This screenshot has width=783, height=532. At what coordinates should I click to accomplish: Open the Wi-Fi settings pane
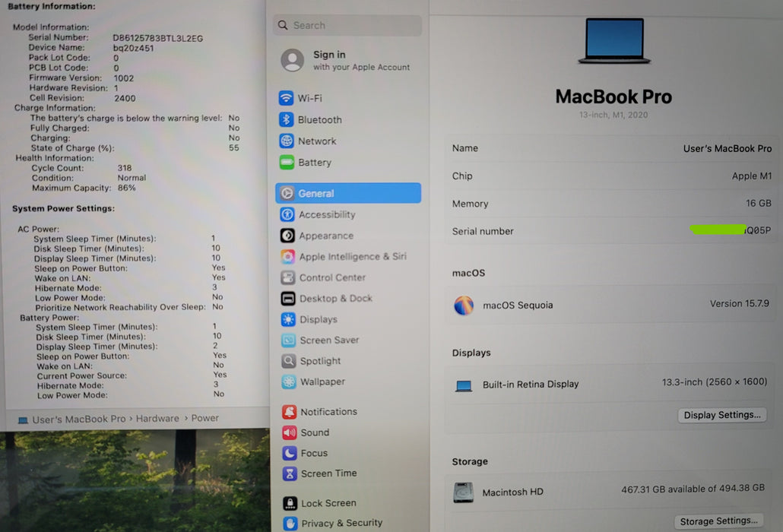[x=348, y=98]
